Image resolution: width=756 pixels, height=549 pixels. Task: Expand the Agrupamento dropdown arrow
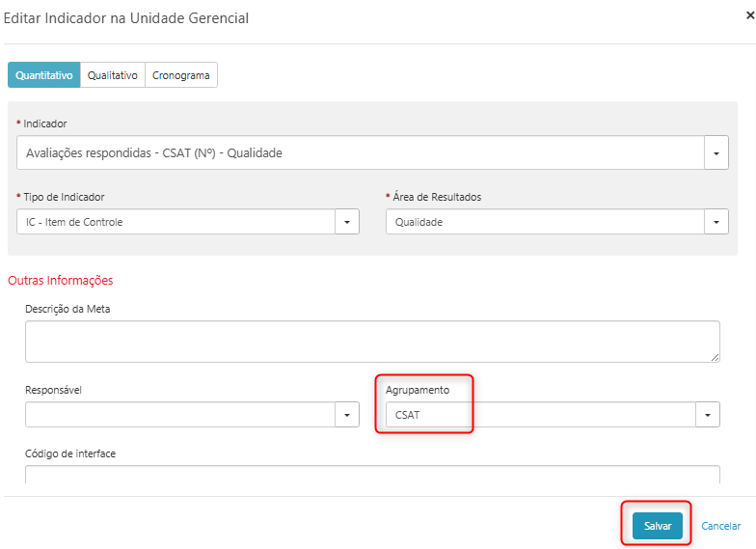pyautogui.click(x=709, y=415)
